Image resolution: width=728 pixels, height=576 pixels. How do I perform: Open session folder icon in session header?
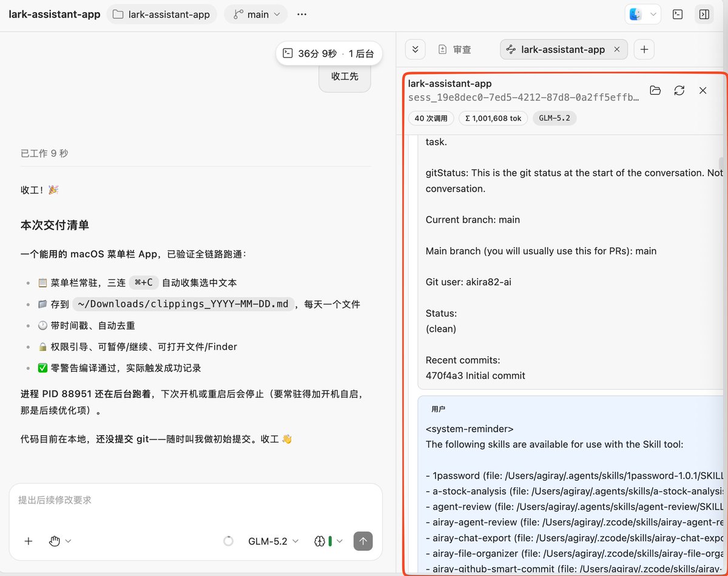pyautogui.click(x=655, y=90)
